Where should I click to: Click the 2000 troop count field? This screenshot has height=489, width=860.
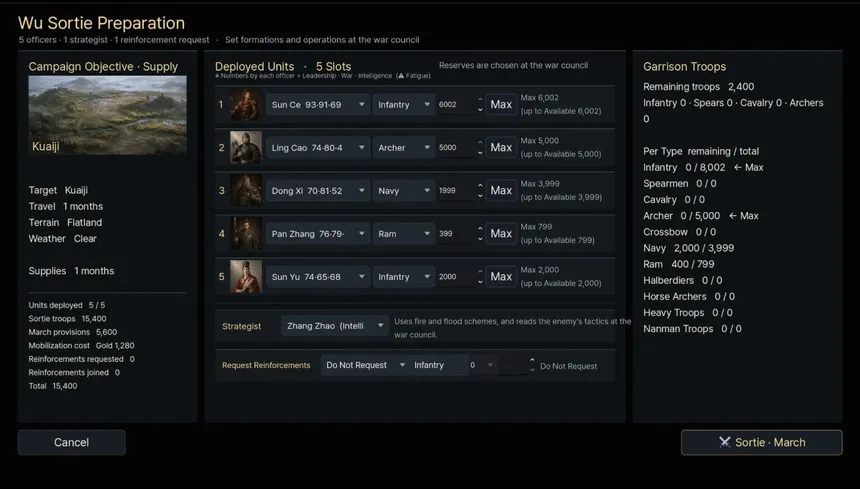(455, 277)
